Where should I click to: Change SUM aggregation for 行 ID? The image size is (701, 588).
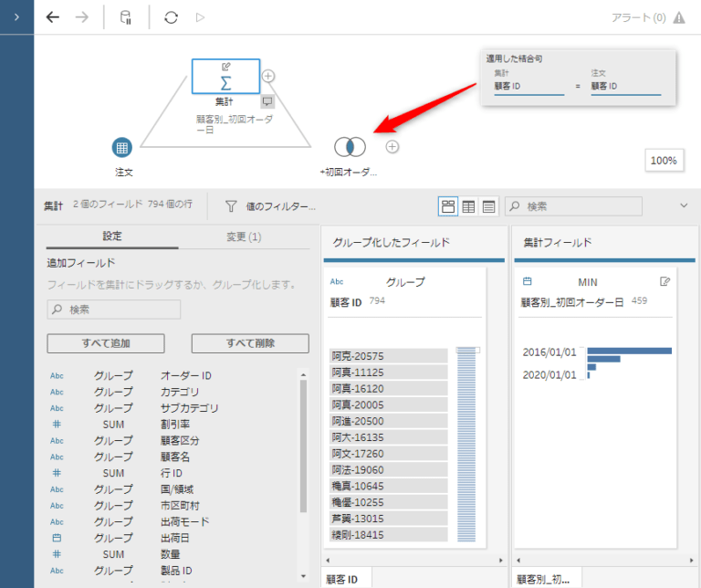pyautogui.click(x=113, y=473)
